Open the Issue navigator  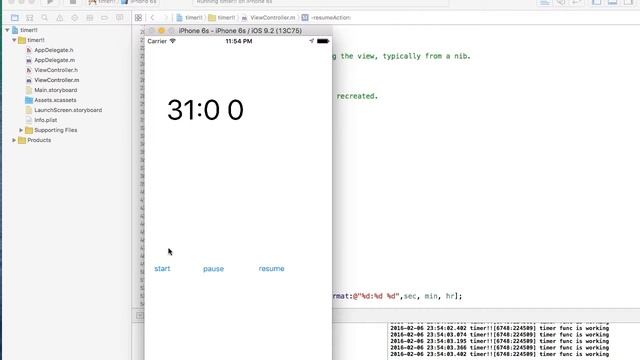(x=60, y=18)
